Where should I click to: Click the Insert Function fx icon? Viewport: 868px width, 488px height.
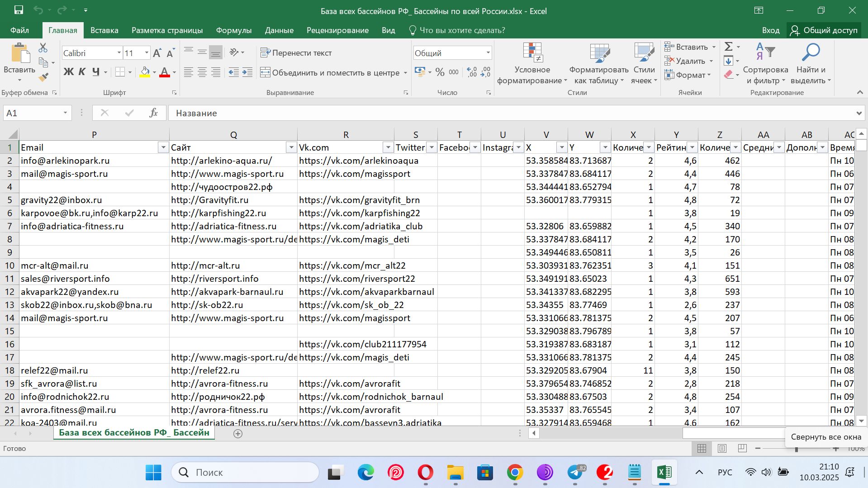pos(153,113)
